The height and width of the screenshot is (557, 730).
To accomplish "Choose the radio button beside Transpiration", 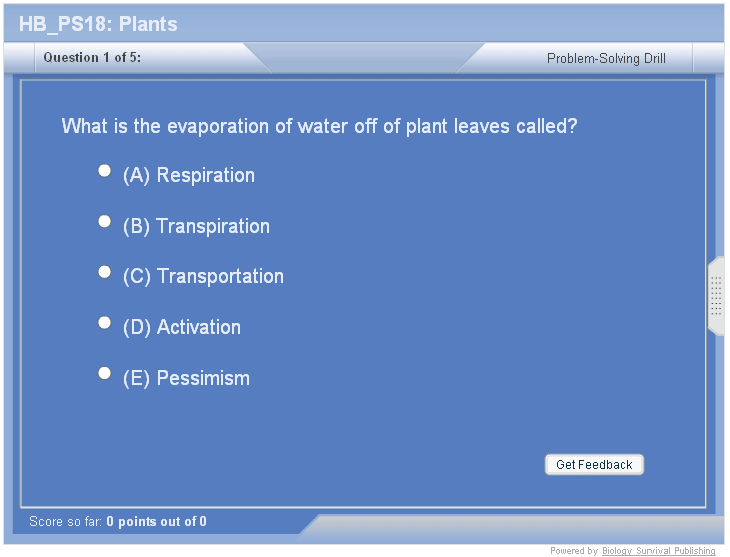I will [x=104, y=221].
